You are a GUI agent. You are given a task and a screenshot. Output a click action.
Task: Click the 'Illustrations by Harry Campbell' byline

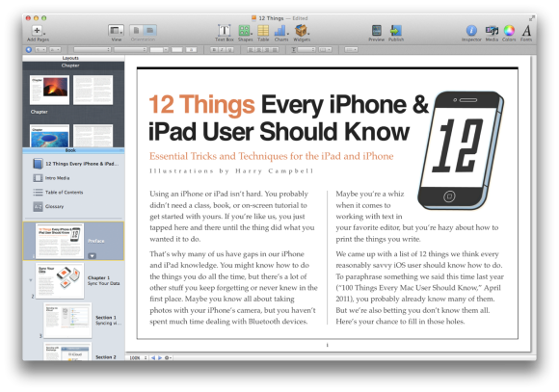click(231, 171)
